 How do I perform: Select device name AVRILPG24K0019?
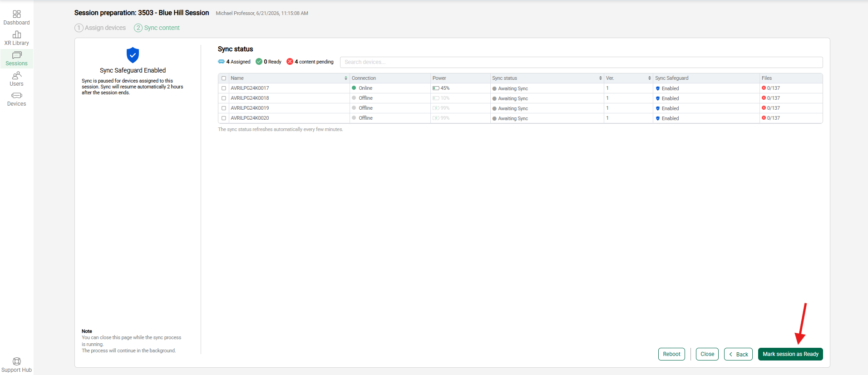250,108
